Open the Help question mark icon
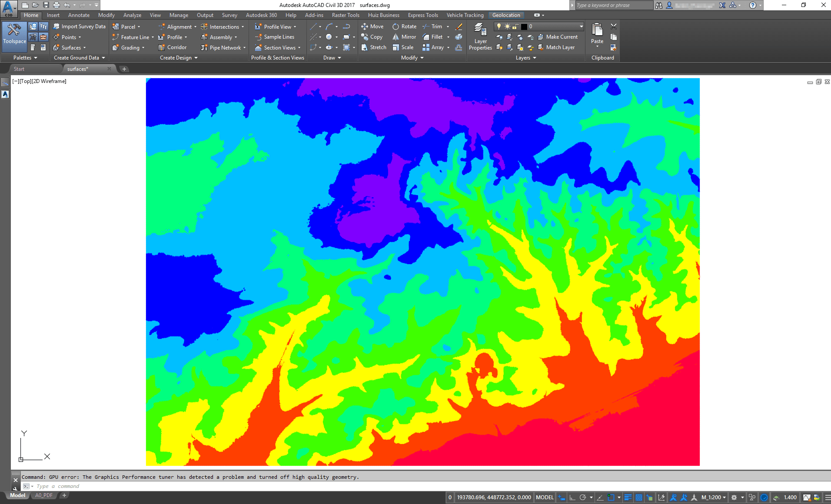The width and height of the screenshot is (831, 504). pos(753,5)
